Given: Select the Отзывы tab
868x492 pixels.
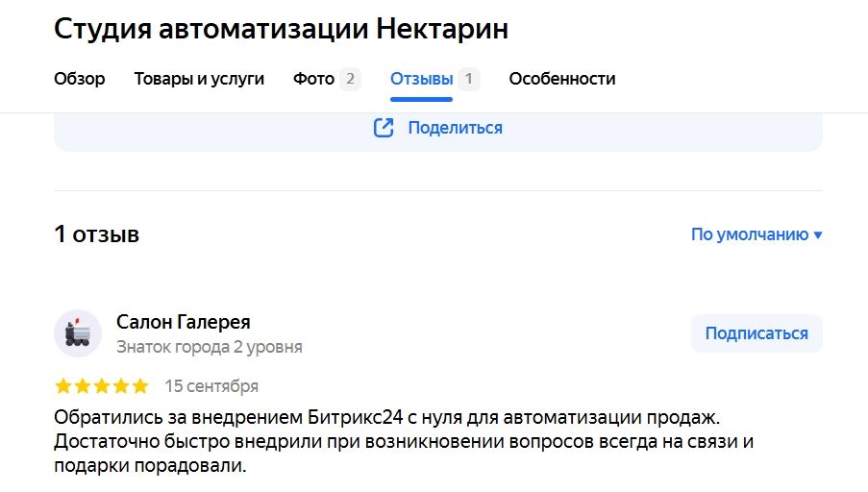Looking at the screenshot, I should tap(421, 79).
